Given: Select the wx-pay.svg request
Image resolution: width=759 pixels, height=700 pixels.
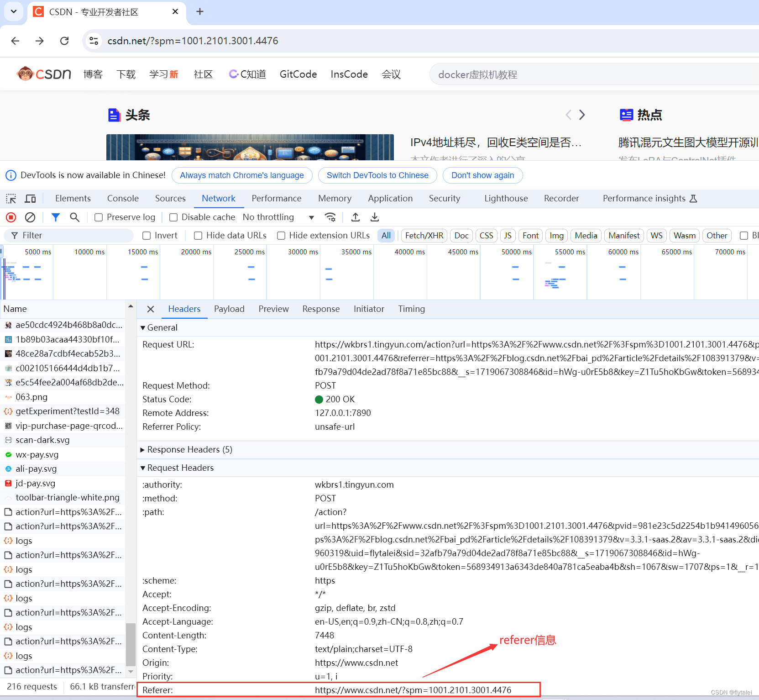Looking at the screenshot, I should click(x=63, y=455).
